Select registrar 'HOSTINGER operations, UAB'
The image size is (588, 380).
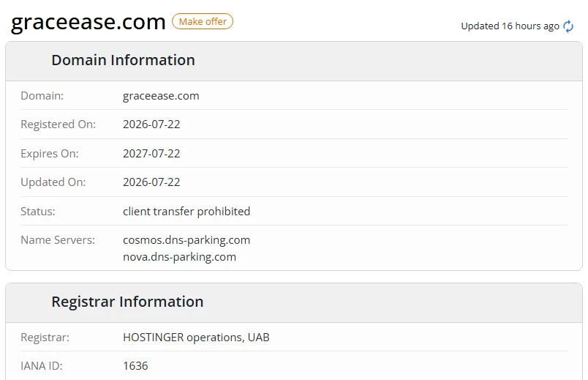tap(196, 338)
